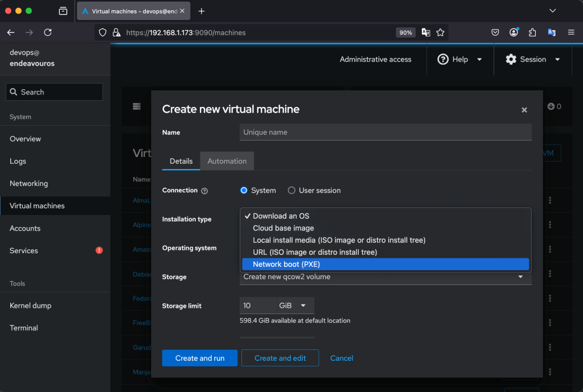The height and width of the screenshot is (392, 583).
Task: Switch to the Automation tab
Action: (x=227, y=161)
